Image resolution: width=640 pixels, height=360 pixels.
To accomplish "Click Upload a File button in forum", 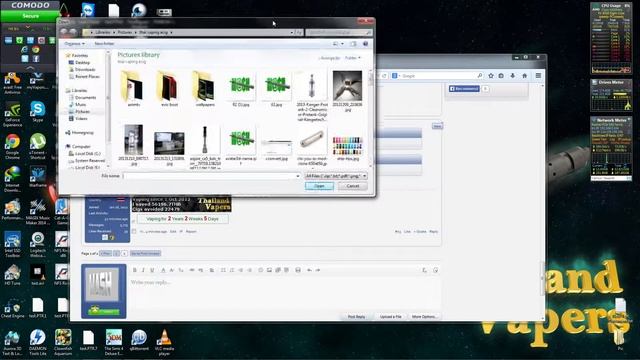I will coord(391,317).
